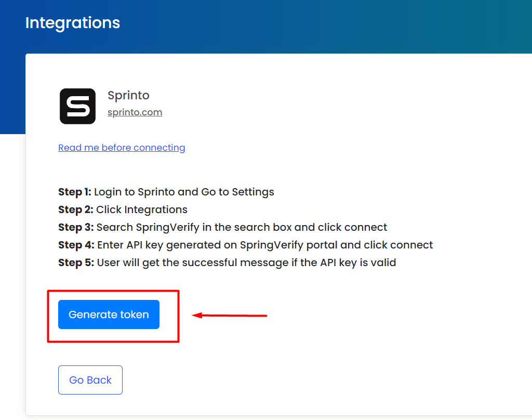Select the Sprinto integration name text
This screenshot has height=420, width=532.
128,96
